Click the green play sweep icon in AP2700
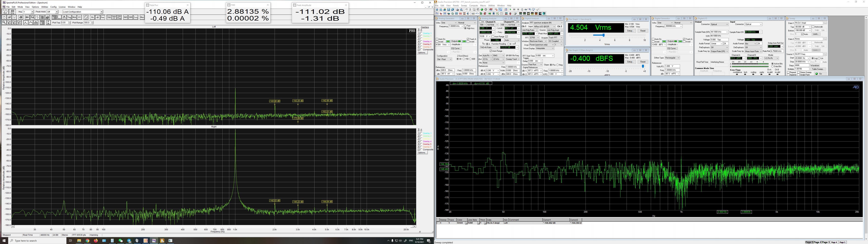 click(511, 9)
